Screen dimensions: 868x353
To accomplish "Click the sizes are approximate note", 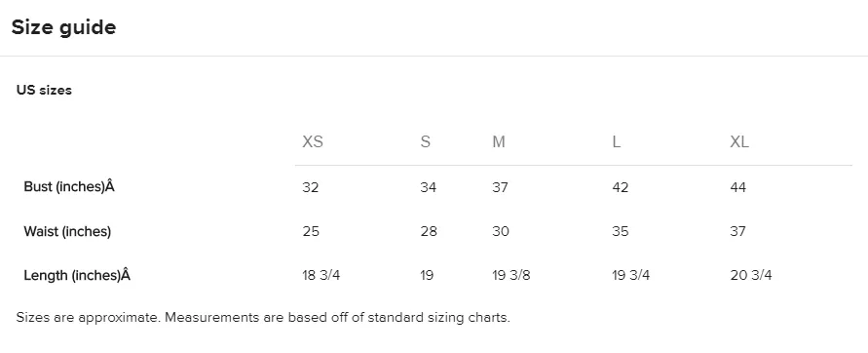I will tap(263, 318).
